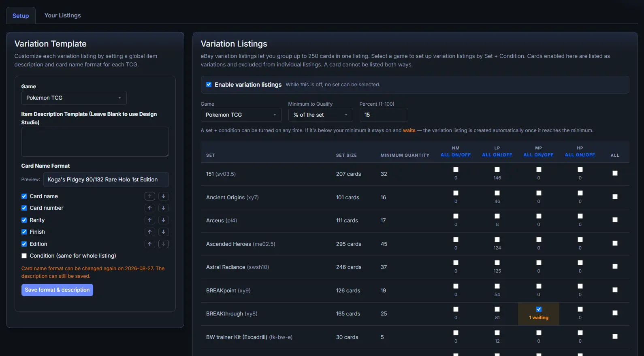644x356 pixels.
Task: Move Rarity up in format order
Action: coord(150,220)
